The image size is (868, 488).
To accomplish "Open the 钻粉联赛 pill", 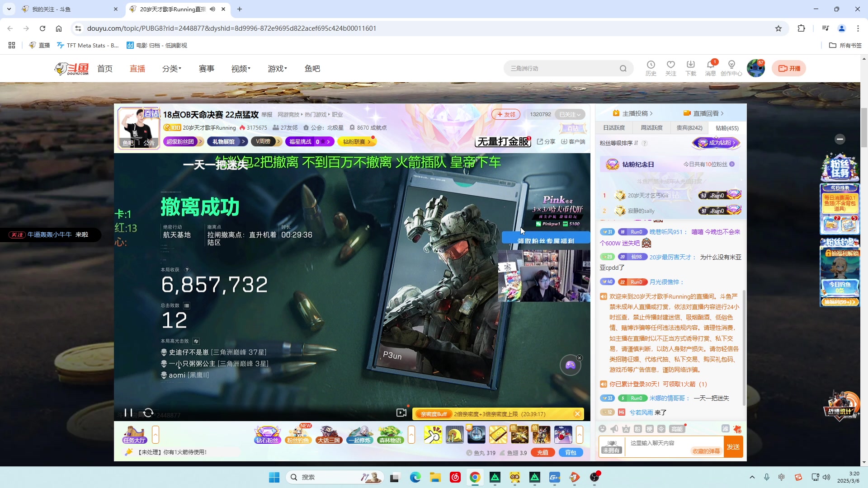I will (357, 142).
